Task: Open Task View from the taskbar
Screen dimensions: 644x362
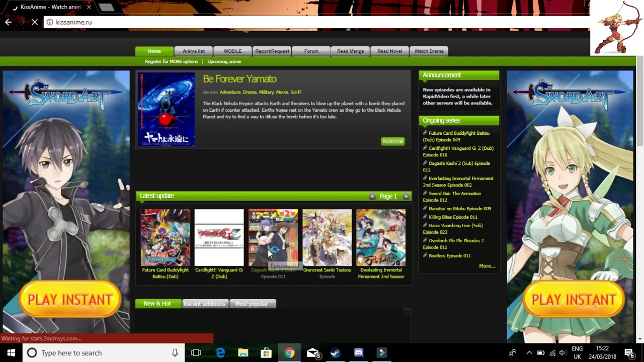Action: pyautogui.click(x=196, y=353)
